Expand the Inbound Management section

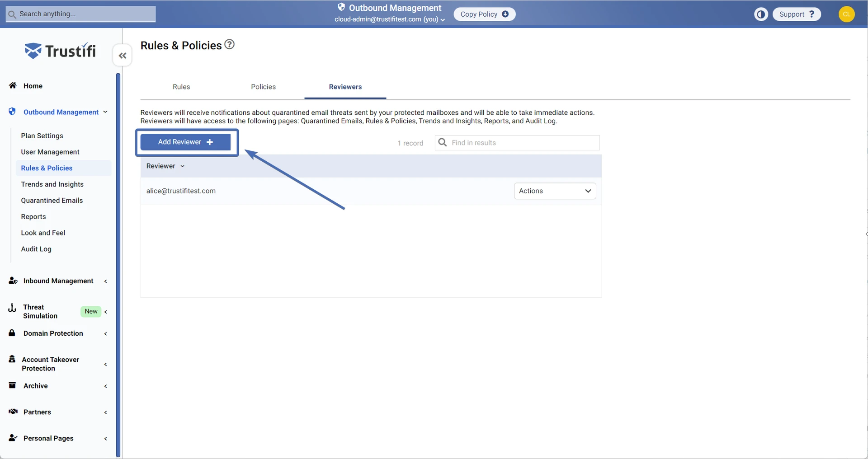[x=58, y=281]
